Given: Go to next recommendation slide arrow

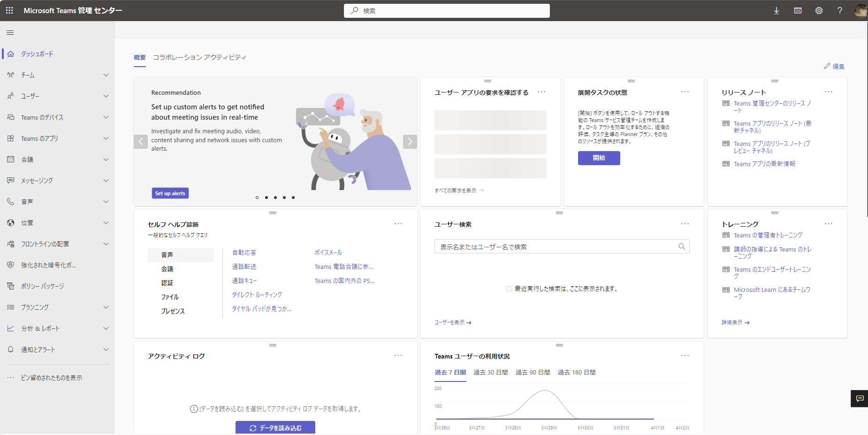Looking at the screenshot, I should [x=410, y=142].
